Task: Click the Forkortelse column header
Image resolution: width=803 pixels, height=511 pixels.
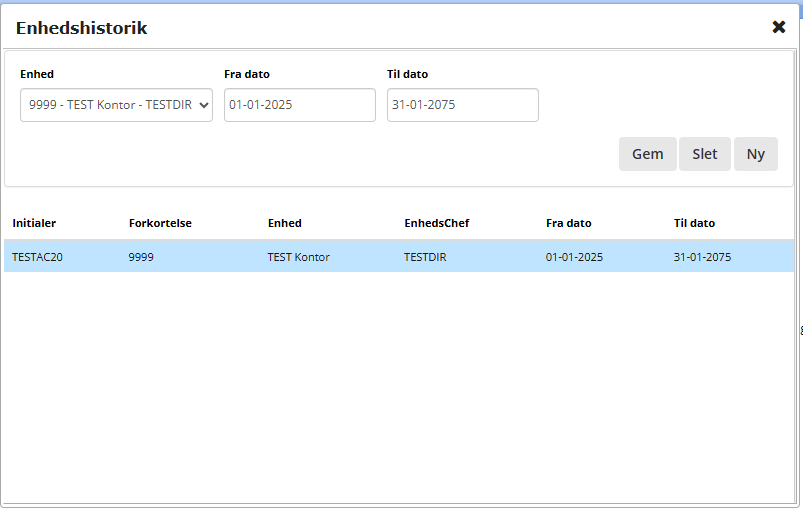Action: pos(160,223)
